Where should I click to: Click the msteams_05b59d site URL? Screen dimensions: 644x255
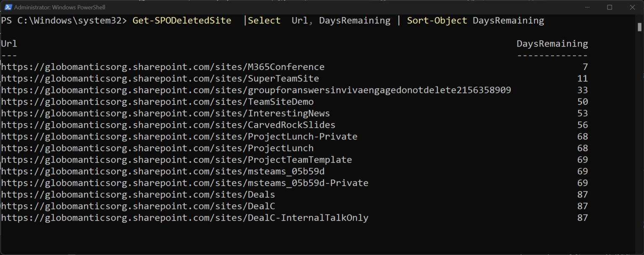(161, 171)
